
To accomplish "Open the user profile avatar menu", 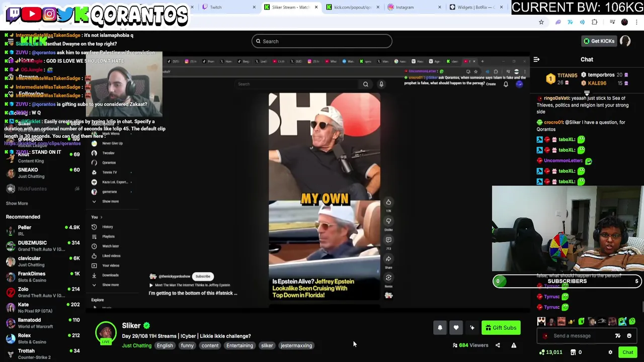I will (x=625, y=41).
